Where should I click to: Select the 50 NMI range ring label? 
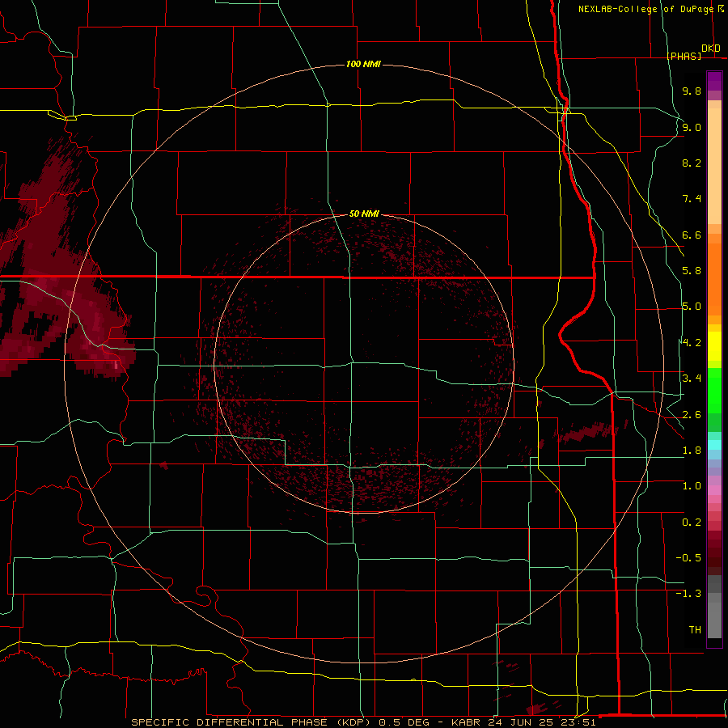tap(364, 214)
